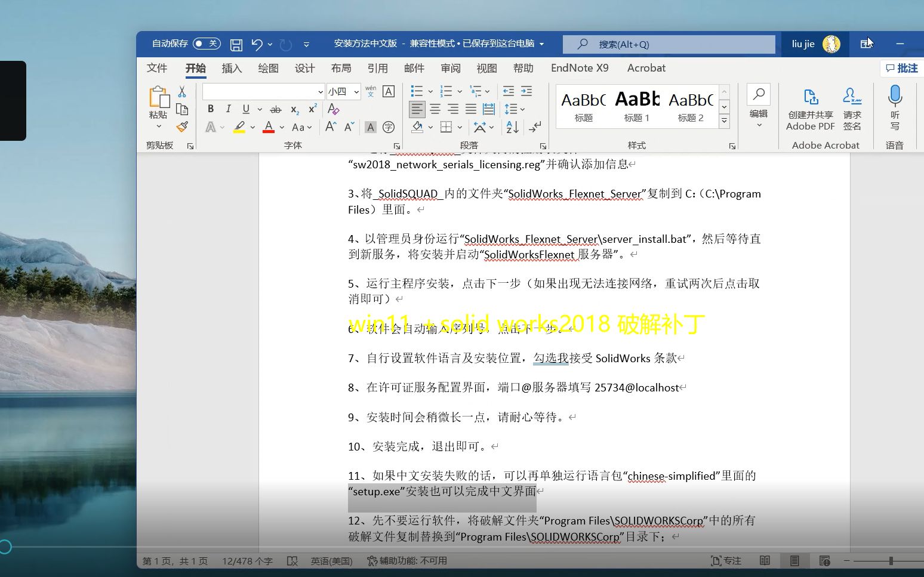This screenshot has width=924, height=577.
Task: Click 创建并共享 Adobe PDF button
Action: pos(811,109)
